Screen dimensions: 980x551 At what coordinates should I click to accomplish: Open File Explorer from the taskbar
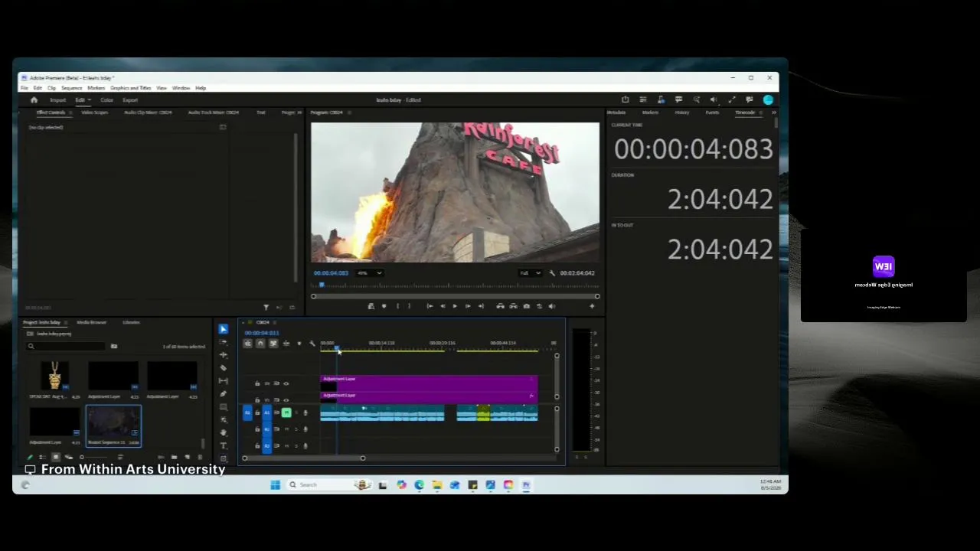point(436,484)
